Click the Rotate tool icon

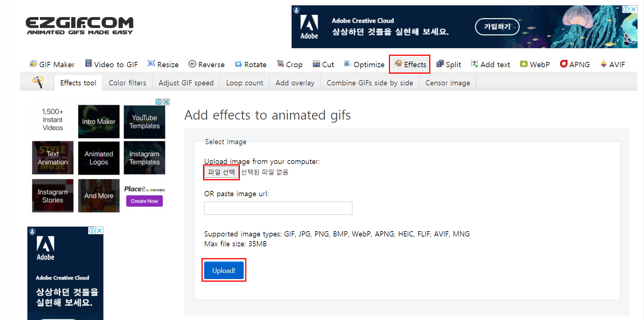click(238, 64)
